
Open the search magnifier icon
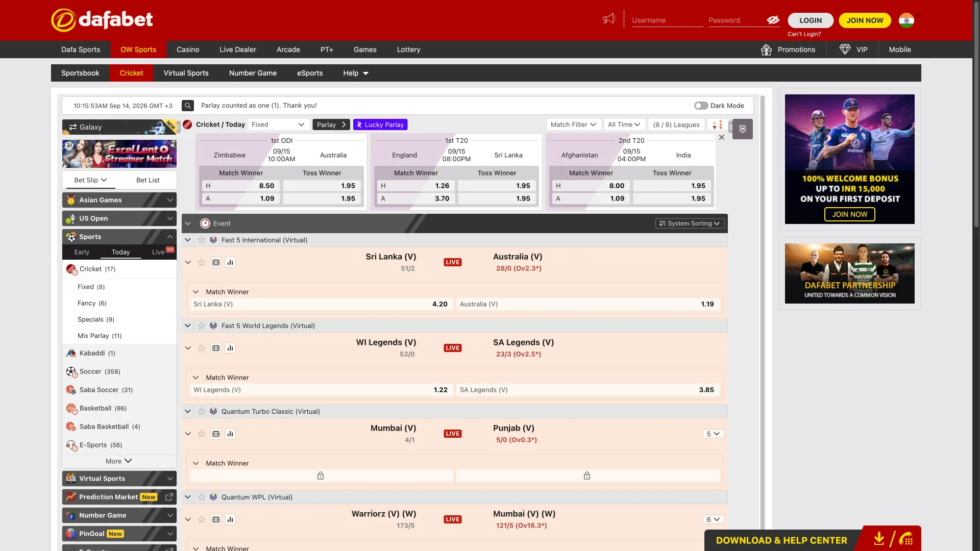[188, 106]
